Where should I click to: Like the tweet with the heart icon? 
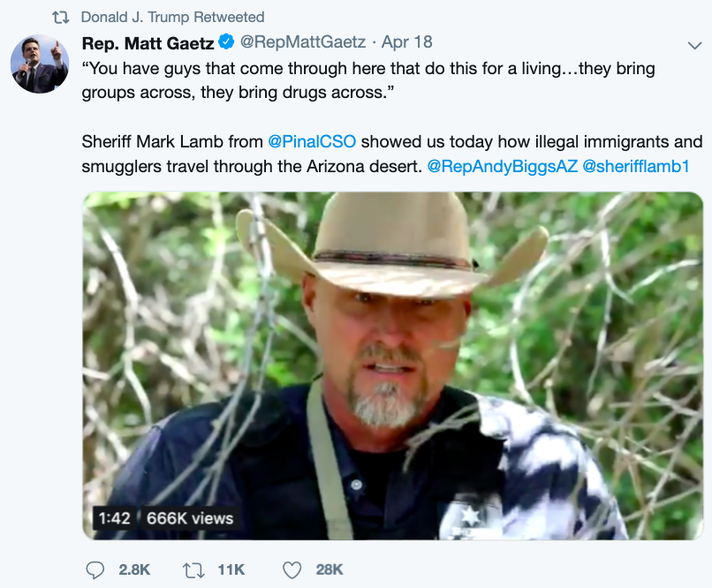click(x=293, y=570)
